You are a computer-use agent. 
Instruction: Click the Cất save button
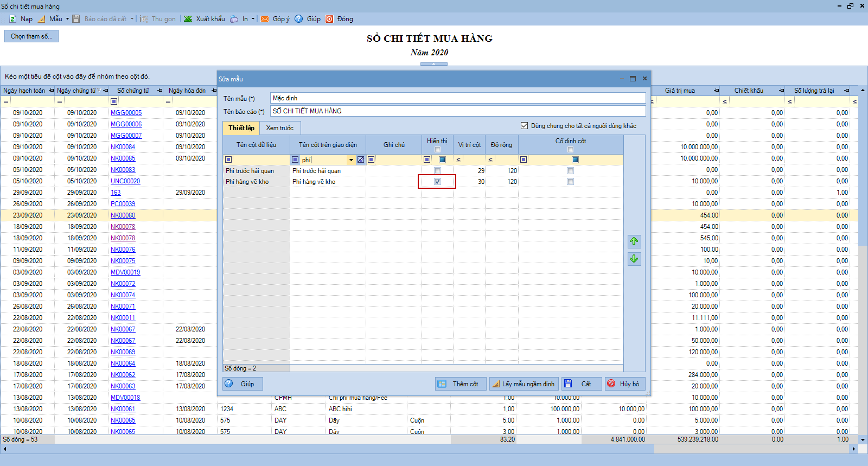point(582,384)
